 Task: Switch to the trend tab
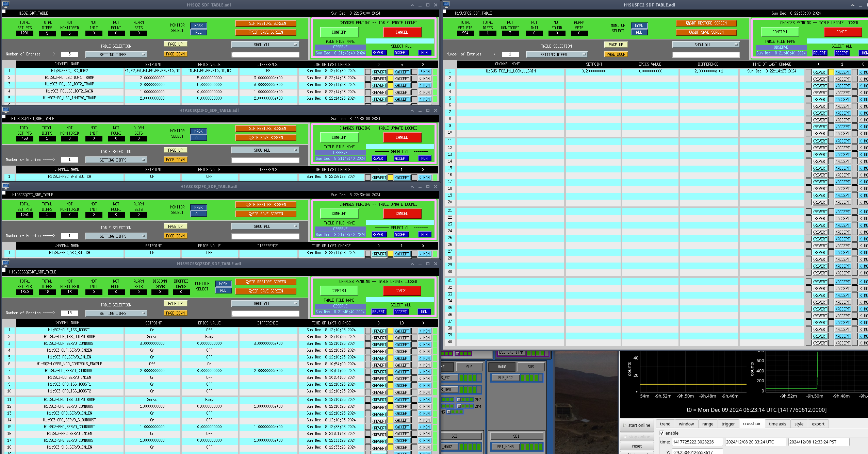[x=665, y=424]
